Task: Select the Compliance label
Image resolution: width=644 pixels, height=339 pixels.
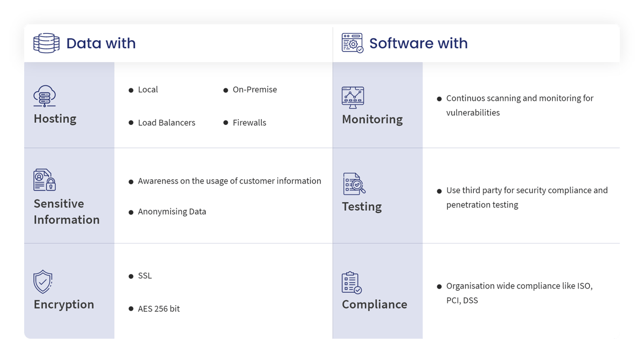Action: [374, 304]
